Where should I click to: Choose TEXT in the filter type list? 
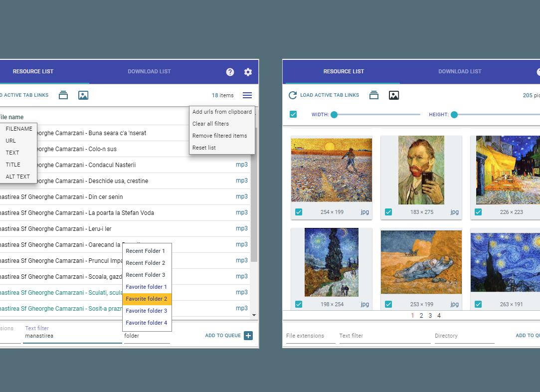point(18,153)
